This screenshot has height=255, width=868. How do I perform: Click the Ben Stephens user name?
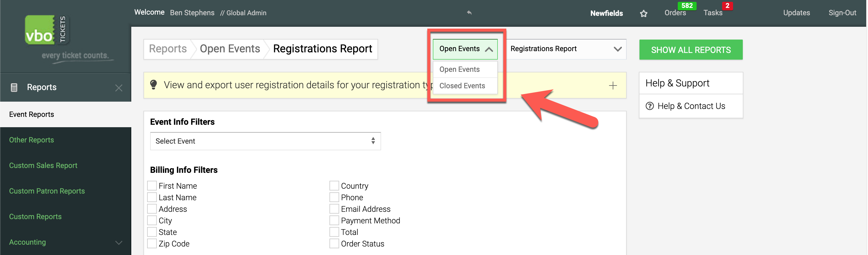click(x=192, y=13)
